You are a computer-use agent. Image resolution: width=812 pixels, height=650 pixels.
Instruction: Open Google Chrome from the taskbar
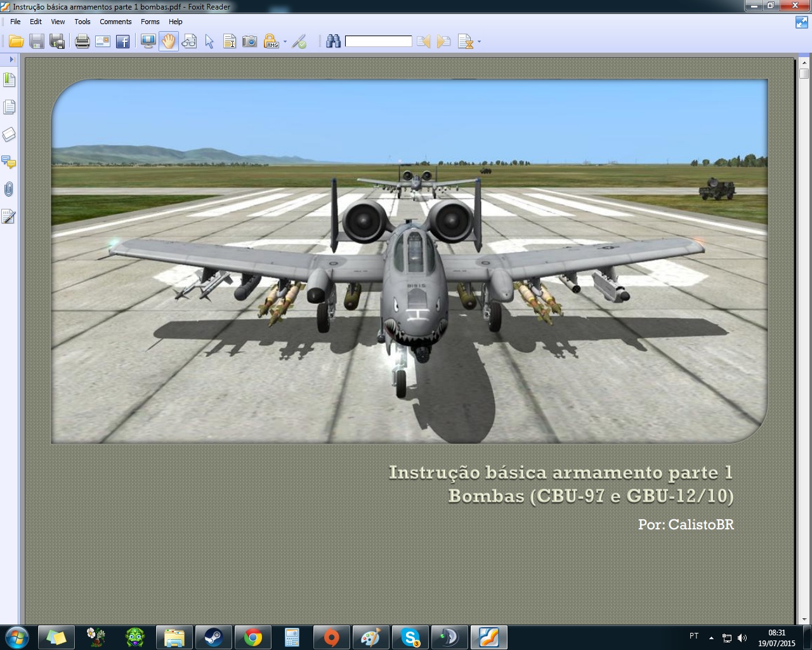pos(252,637)
